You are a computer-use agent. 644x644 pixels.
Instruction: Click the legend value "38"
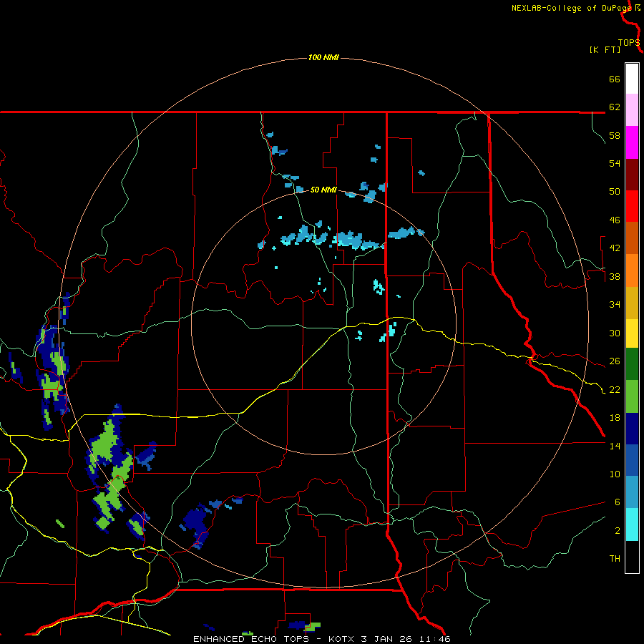615,276
